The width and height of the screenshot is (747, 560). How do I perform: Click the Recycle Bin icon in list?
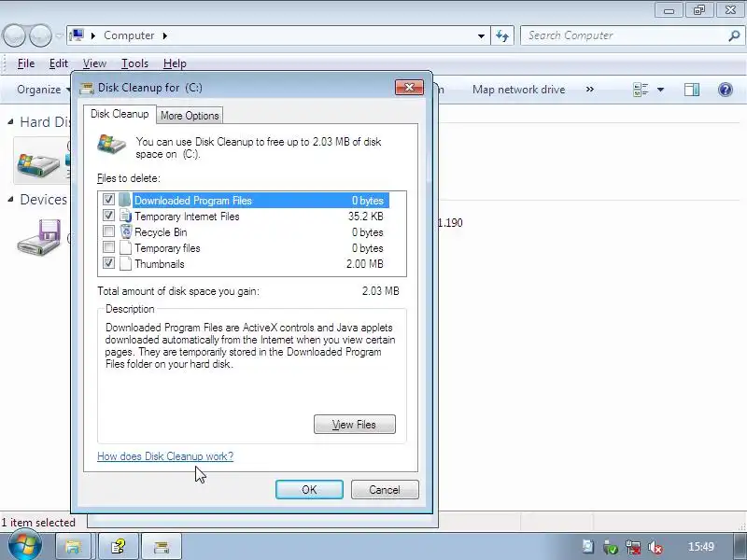126,231
